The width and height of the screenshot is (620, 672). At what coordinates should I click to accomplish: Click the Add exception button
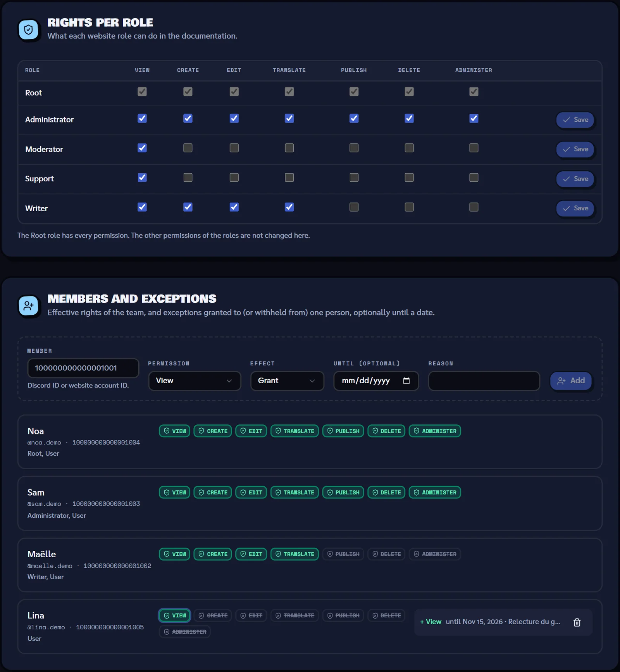[x=571, y=381]
